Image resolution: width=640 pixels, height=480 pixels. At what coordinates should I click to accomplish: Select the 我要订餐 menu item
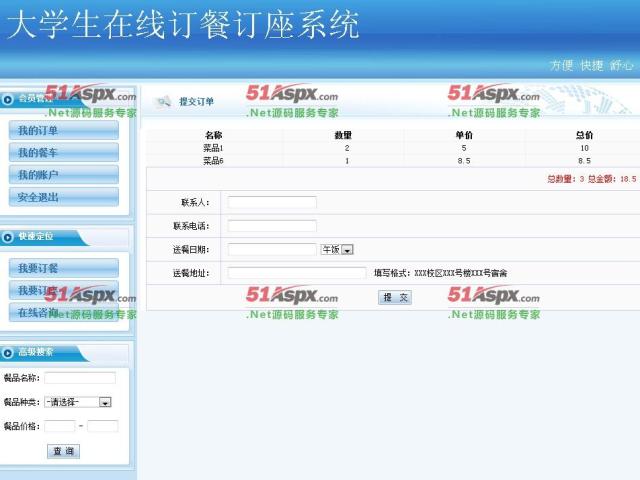pyautogui.click(x=64, y=268)
